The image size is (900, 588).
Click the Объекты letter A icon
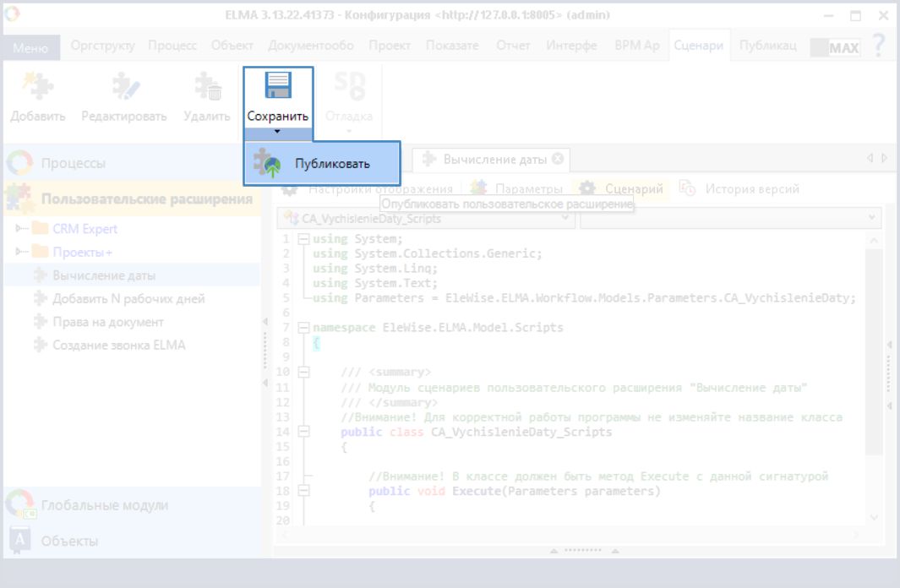coord(19,540)
